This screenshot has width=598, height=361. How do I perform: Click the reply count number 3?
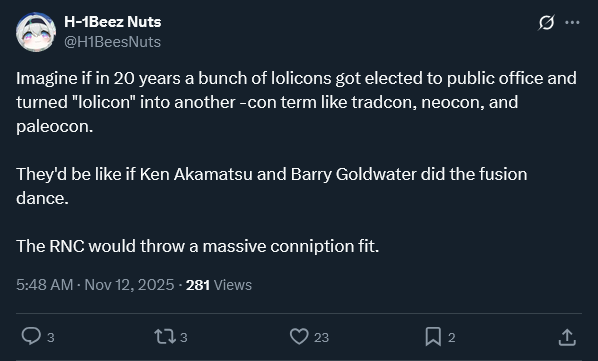point(51,337)
